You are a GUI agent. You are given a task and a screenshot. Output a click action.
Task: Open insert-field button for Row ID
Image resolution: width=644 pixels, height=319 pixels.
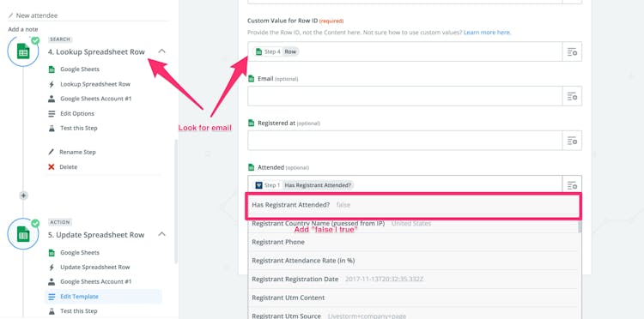point(572,51)
